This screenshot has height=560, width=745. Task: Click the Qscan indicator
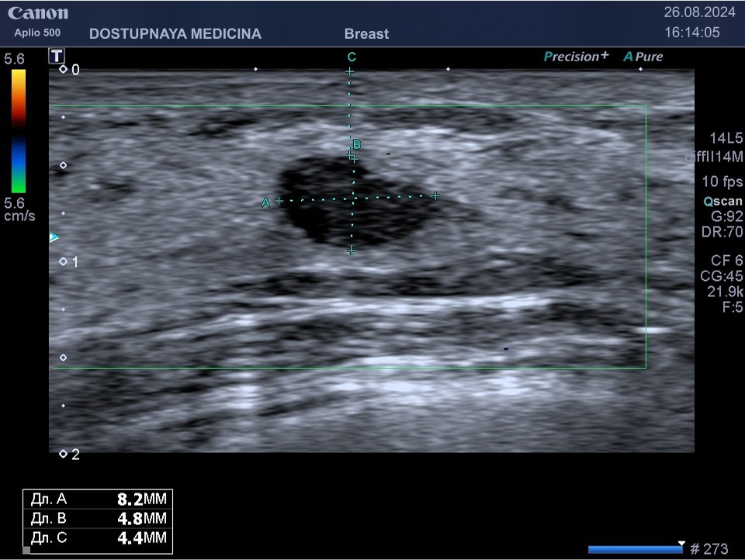[x=722, y=200]
